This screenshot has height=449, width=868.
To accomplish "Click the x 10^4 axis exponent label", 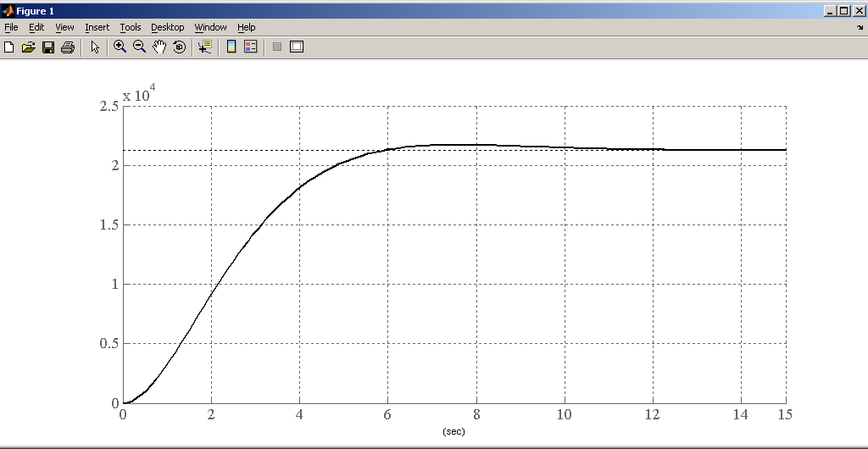I will [x=139, y=92].
